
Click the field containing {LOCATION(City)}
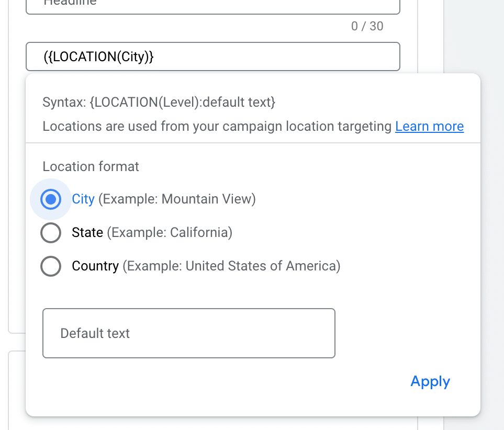click(212, 56)
